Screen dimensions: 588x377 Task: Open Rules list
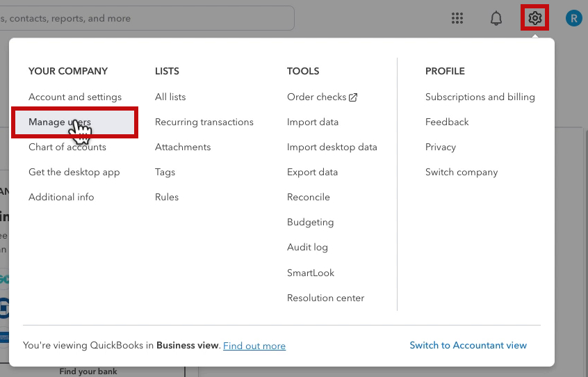(167, 197)
